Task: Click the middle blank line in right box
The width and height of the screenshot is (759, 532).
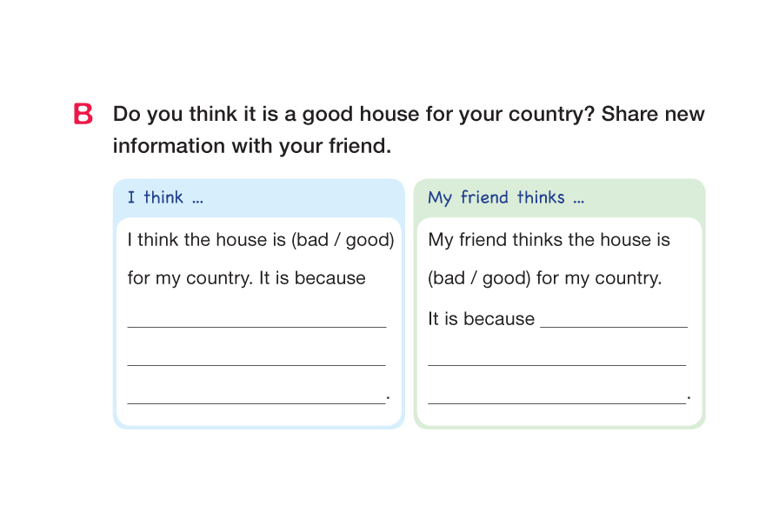Action: (x=556, y=362)
